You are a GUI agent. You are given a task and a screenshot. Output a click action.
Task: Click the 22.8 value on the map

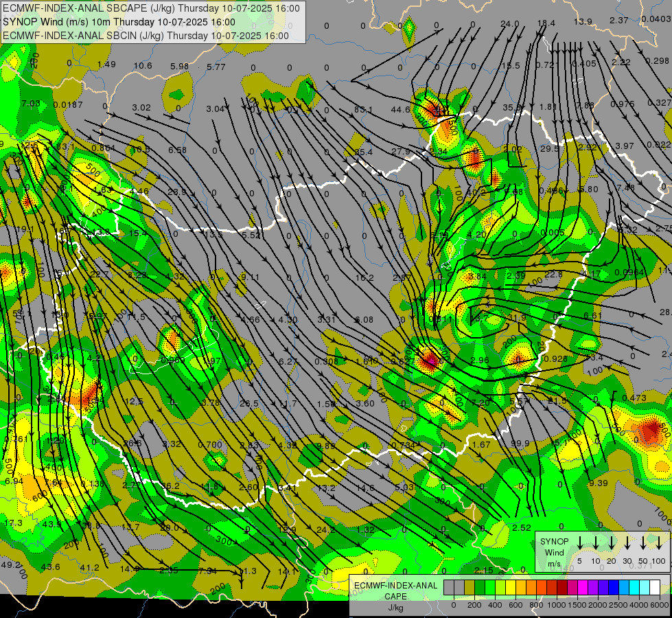pyautogui.click(x=554, y=274)
